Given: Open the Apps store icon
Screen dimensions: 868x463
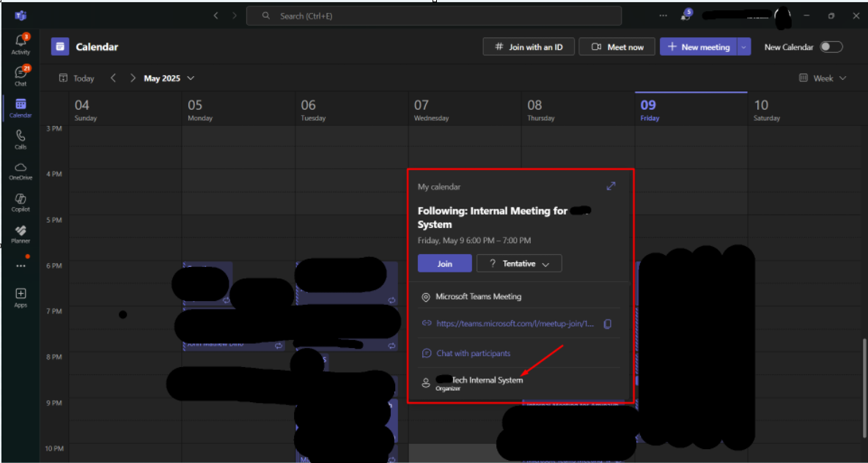Looking at the screenshot, I should point(21,297).
